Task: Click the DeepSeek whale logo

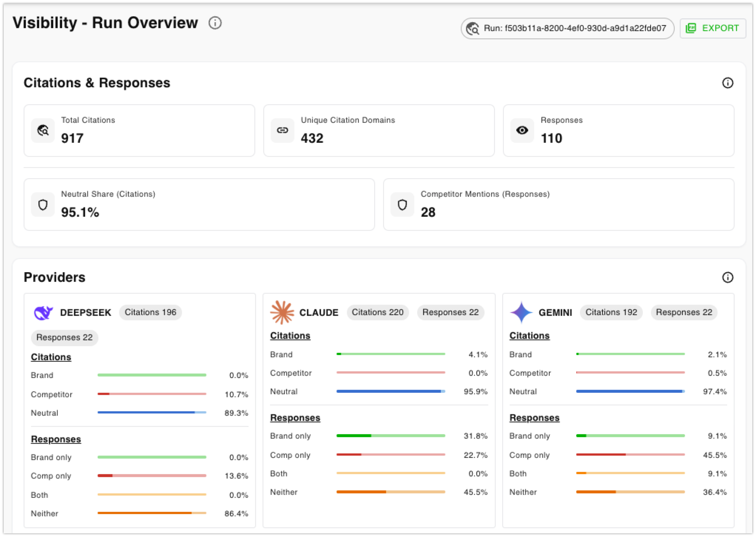Action: (43, 313)
